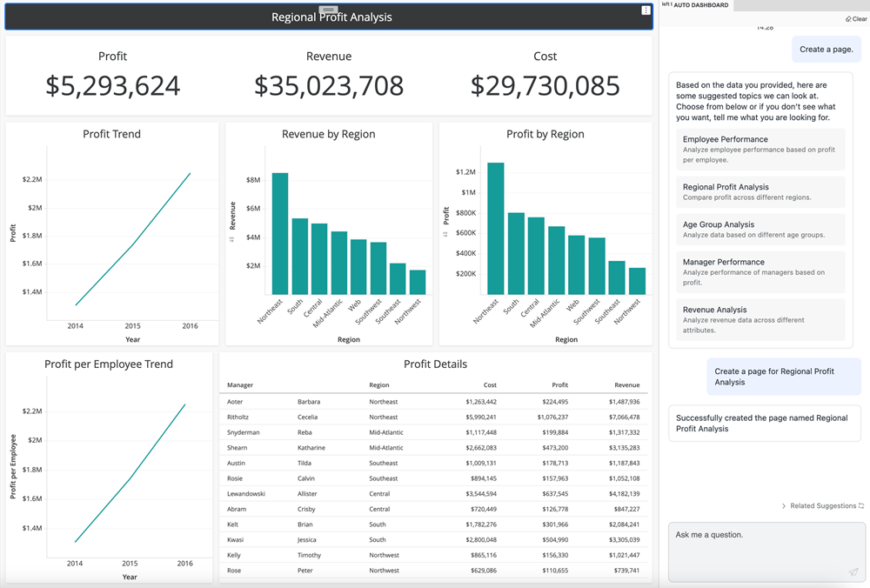The image size is (870, 588).
Task: Expand the Related Suggestions chevron
Action: click(x=783, y=506)
